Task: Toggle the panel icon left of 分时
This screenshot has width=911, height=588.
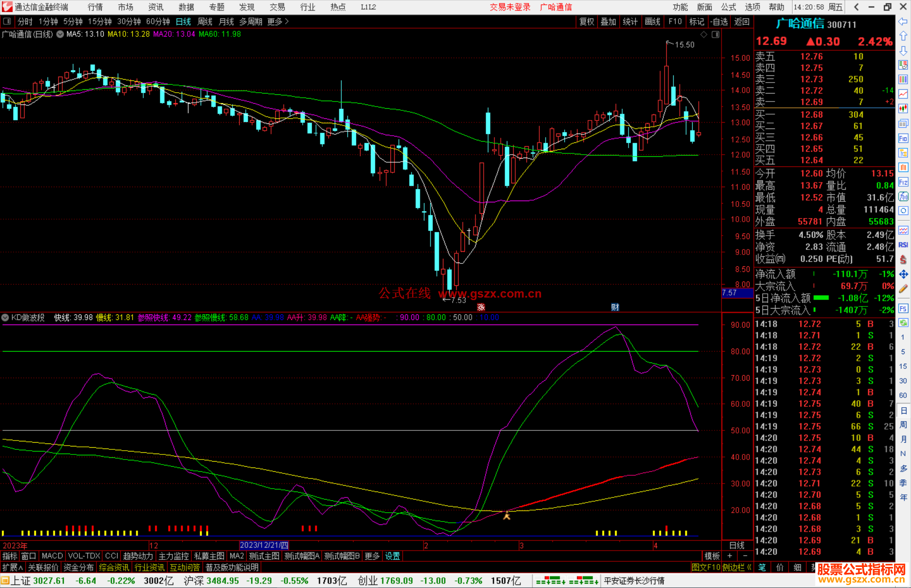Action: [7, 21]
